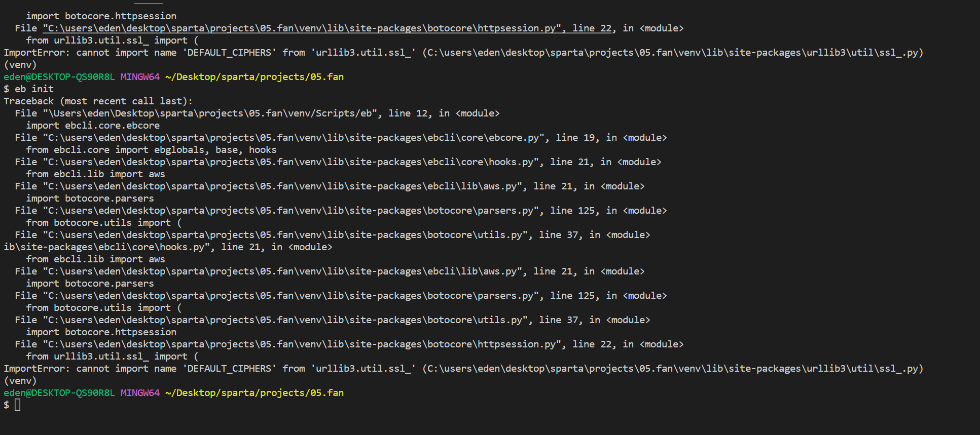Click the "eb init" command text
980x435 pixels.
tap(34, 89)
